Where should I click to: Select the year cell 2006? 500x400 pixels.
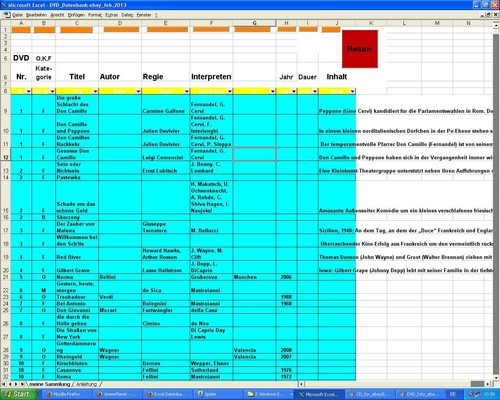286,277
